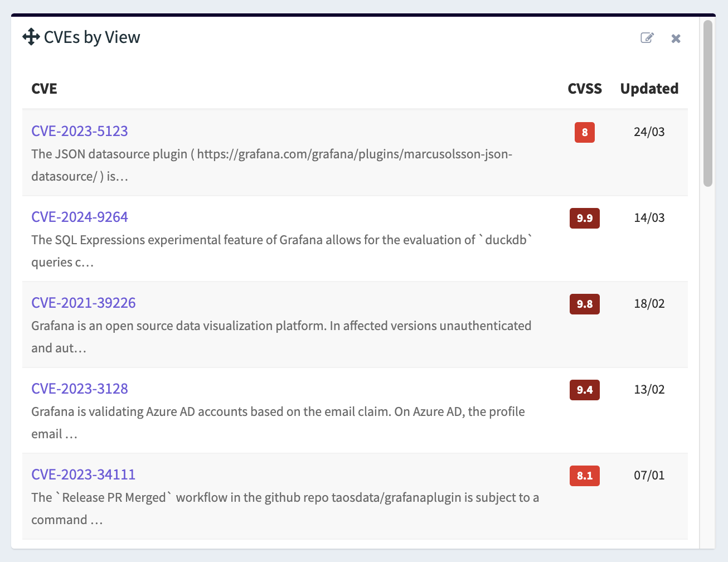The width and height of the screenshot is (728, 562).
Task: Click the CVSS column header
Action: click(x=584, y=89)
